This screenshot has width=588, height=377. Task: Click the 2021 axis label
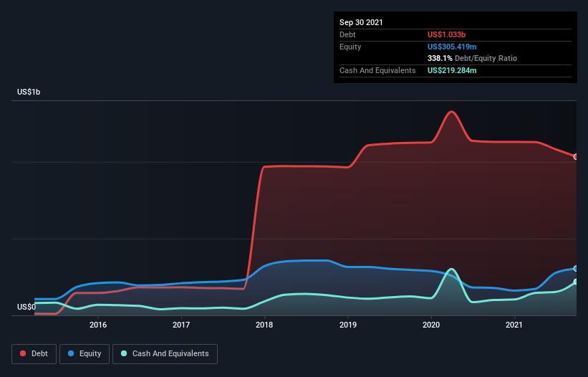(x=514, y=325)
